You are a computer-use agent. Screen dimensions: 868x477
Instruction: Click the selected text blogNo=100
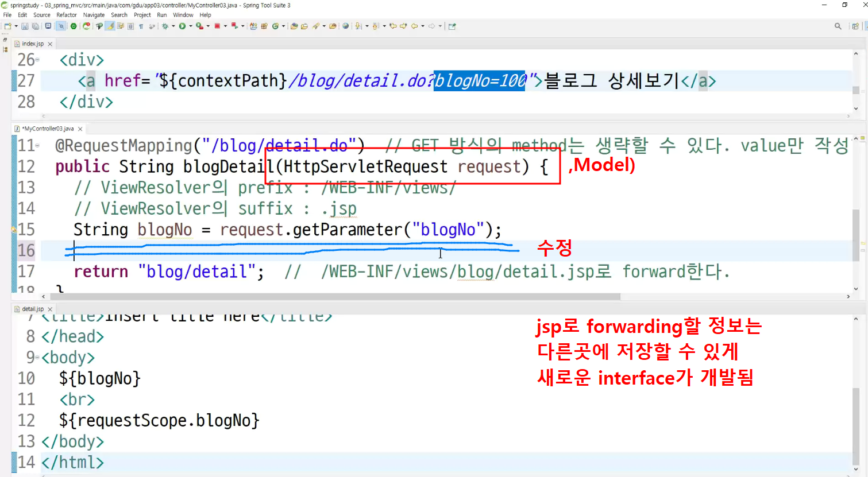(480, 81)
